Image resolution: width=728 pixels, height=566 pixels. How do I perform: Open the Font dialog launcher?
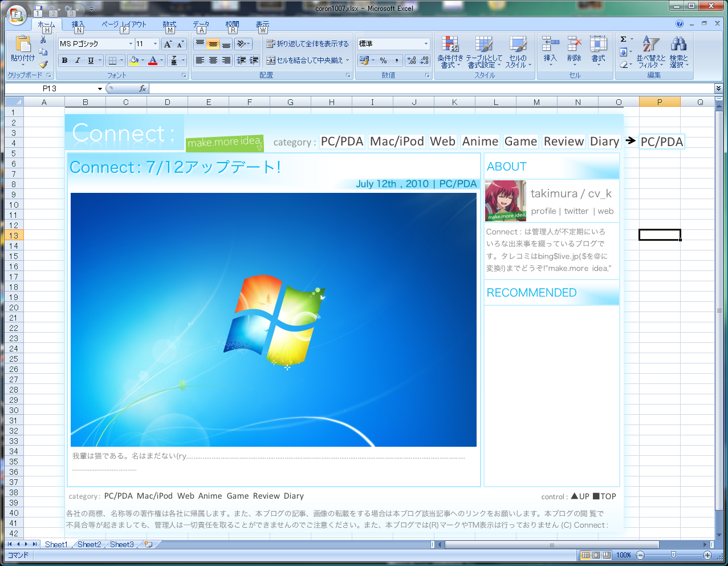point(184,75)
